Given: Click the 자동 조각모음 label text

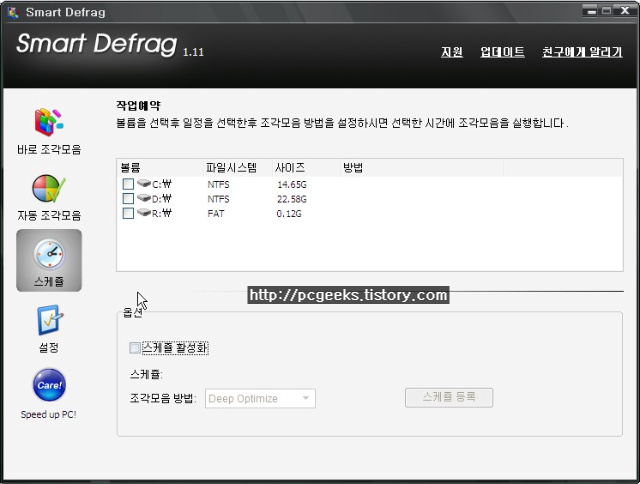Looking at the screenshot, I should (x=49, y=215).
